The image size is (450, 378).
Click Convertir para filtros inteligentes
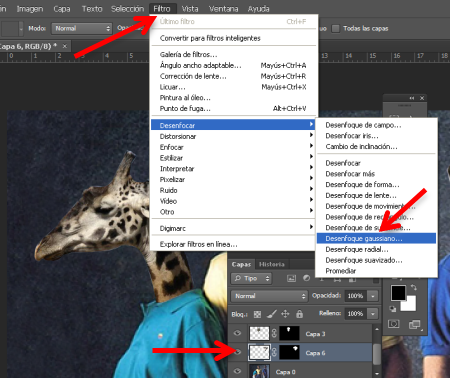click(234, 38)
